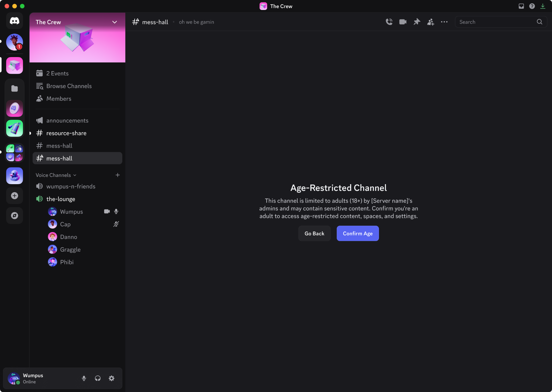The image size is (552, 392).
Task: Select Danno in the-lounge voice list
Action: [x=84, y=237]
